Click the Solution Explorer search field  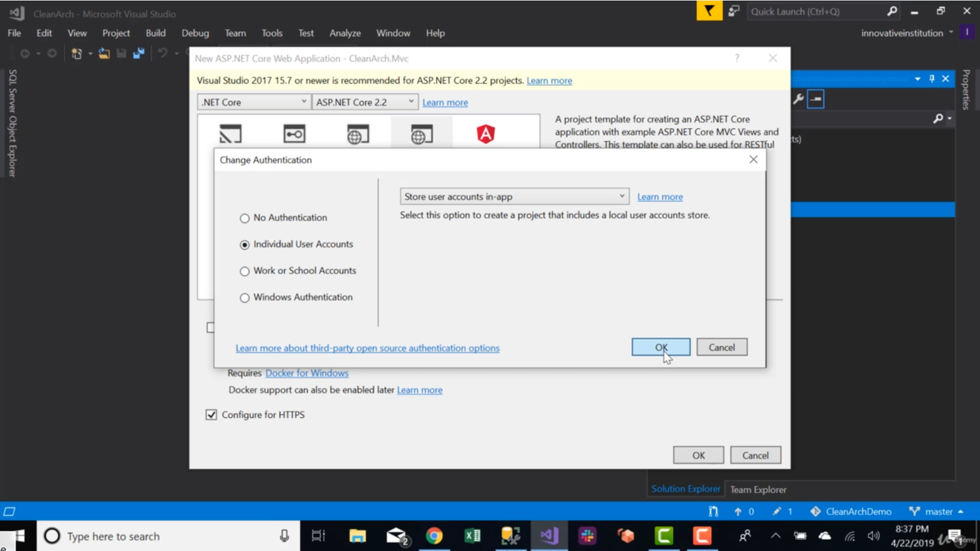point(862,119)
